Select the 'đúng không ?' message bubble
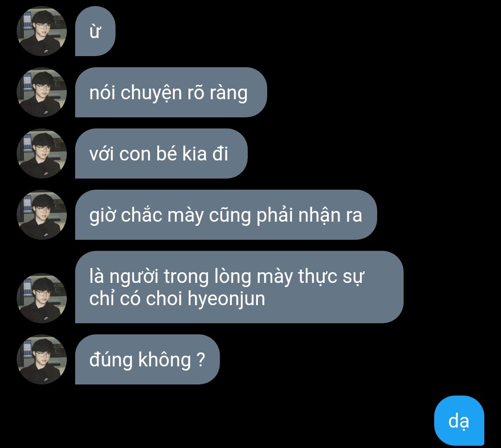The height and width of the screenshot is (448, 501). click(148, 359)
